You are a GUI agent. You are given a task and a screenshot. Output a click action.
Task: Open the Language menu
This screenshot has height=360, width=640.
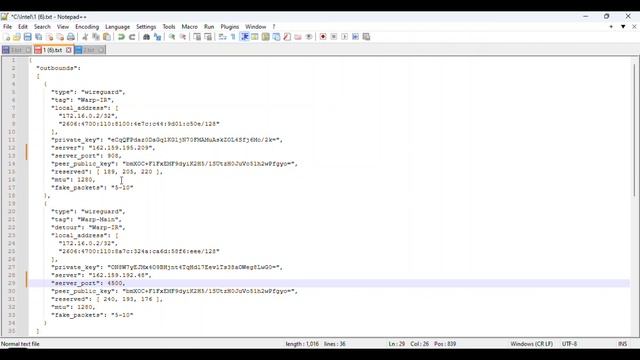pyautogui.click(x=118, y=27)
